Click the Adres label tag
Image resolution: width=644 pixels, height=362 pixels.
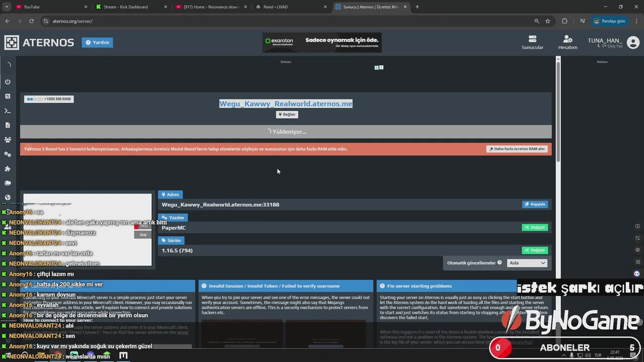170,195
